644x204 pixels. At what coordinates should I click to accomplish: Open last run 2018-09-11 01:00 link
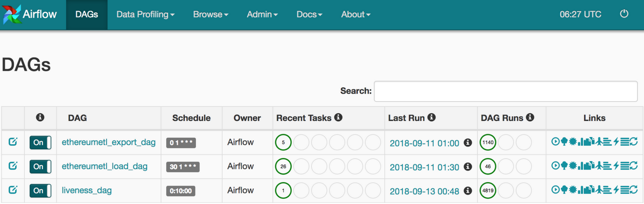coord(425,143)
